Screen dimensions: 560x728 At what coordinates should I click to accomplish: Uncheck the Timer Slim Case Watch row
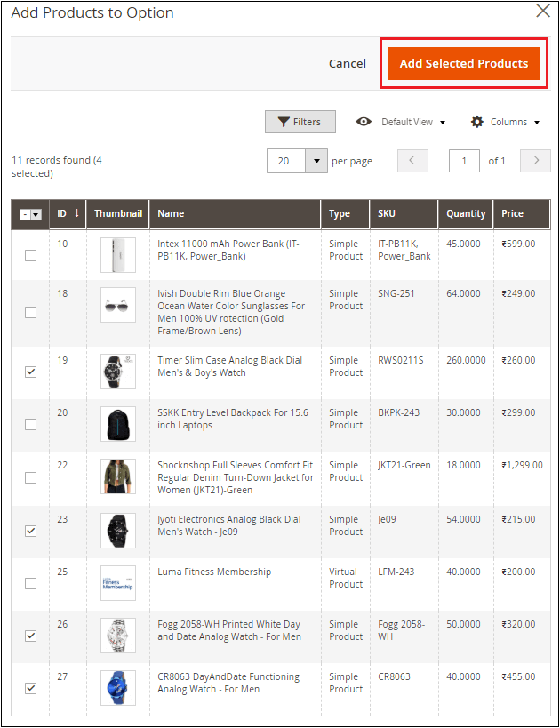tap(30, 372)
